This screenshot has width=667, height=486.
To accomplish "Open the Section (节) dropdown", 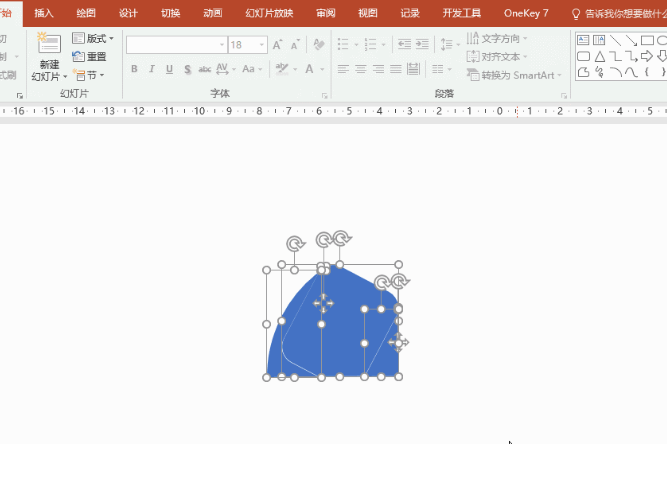I will coord(88,75).
